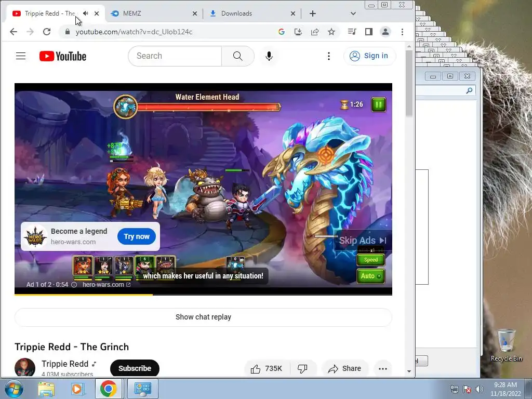Image resolution: width=532 pixels, height=399 pixels.
Task: Switch to the Downloads tab
Action: [252, 14]
